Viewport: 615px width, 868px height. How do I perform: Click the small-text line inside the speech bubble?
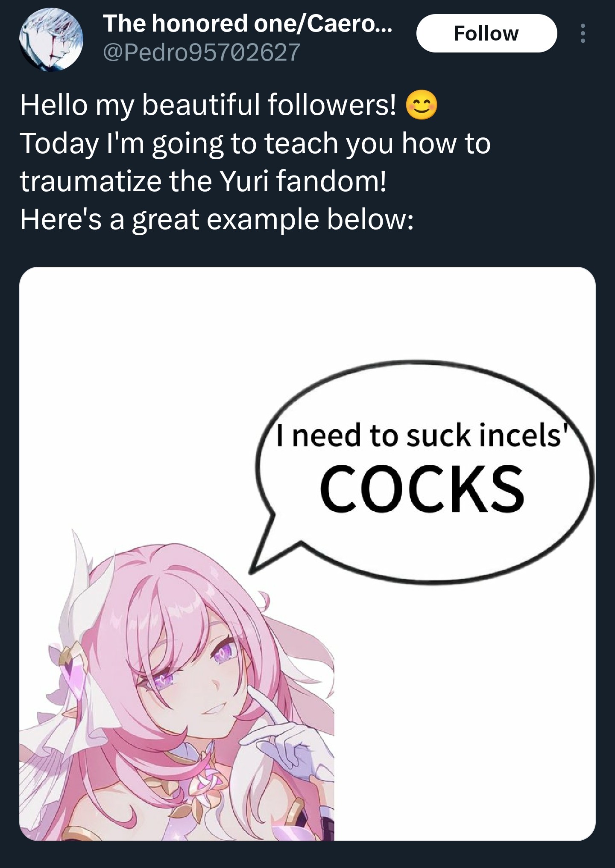click(x=424, y=435)
